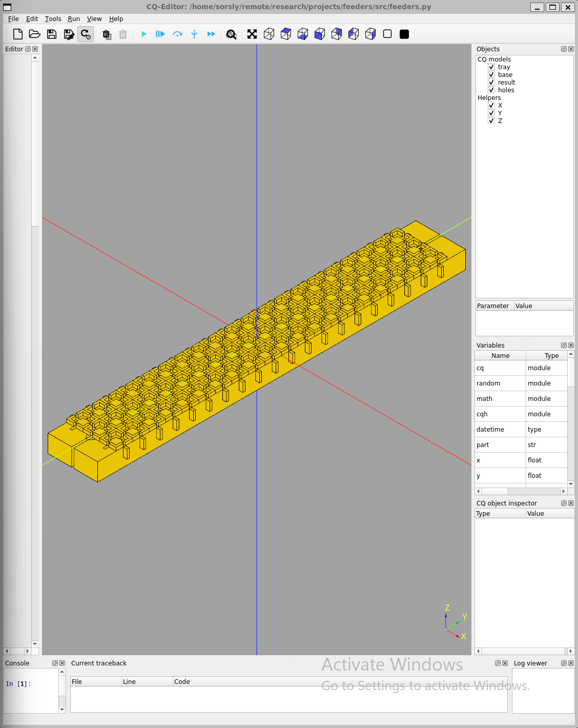Click the Debug toolbar icon
The image size is (578, 728).
(x=160, y=34)
